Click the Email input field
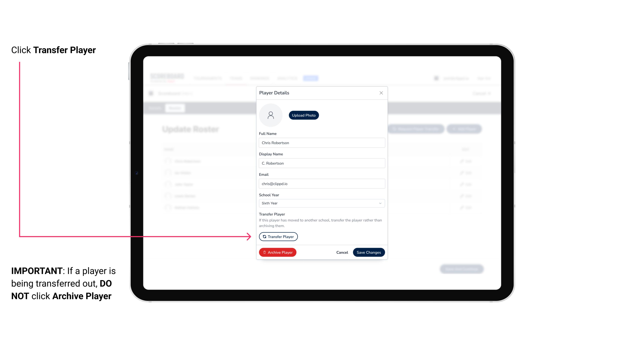This screenshot has width=644, height=346. 321,183
